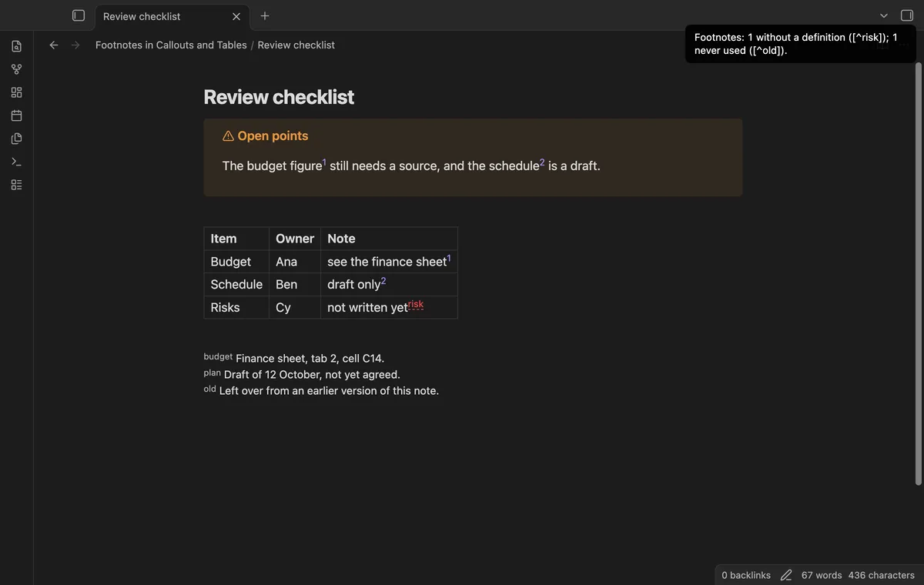Follow footnote 2 after the schedule
The height and width of the screenshot is (585, 924).
(x=542, y=162)
